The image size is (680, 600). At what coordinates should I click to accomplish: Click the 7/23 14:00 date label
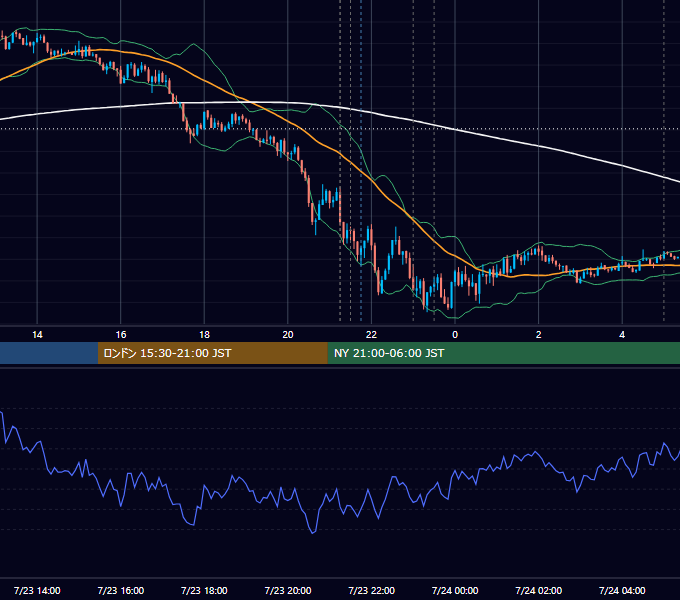[x=37, y=590]
